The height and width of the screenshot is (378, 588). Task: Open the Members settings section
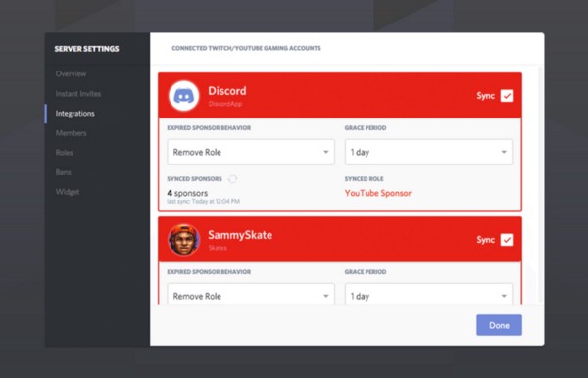click(71, 133)
